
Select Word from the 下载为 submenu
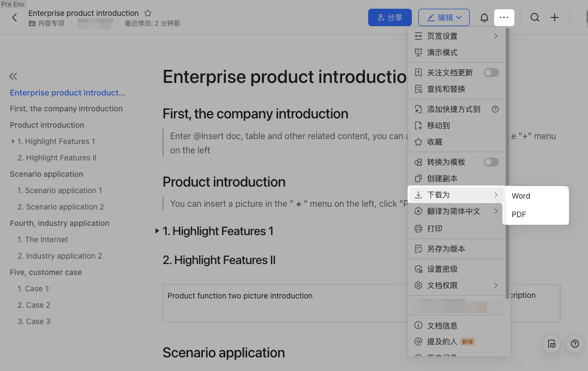tap(521, 195)
